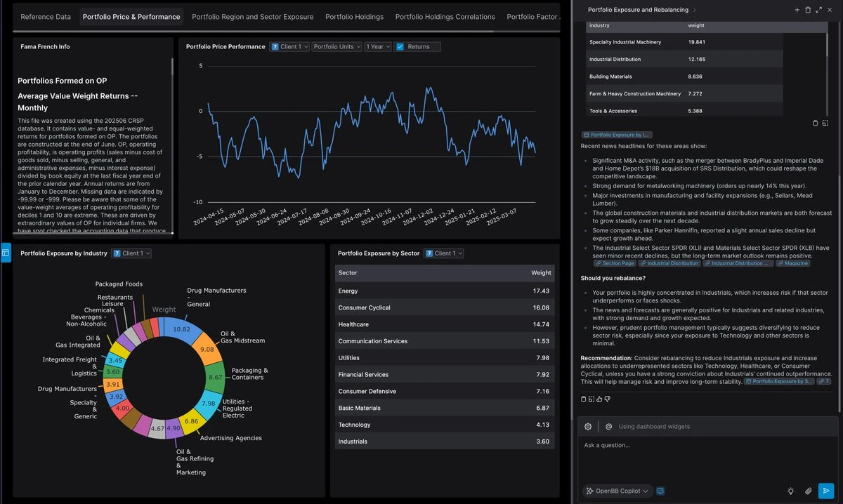Uncheck the Returns checkbox
Viewport: 843px width, 504px height.
point(400,46)
